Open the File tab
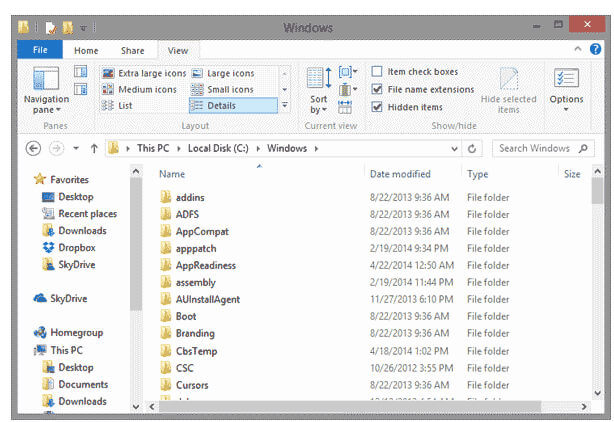Viewport: 614px width, 422px height. pos(40,50)
